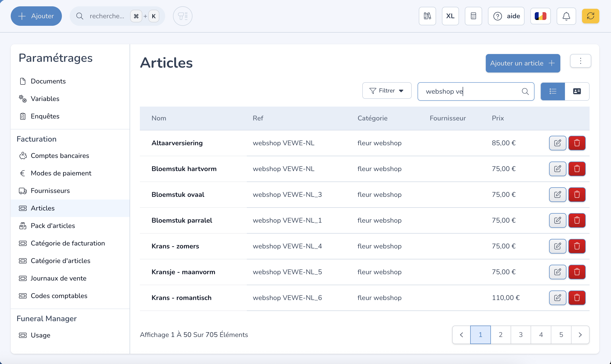Click the yellow refresh sync button
This screenshot has width=611, height=364.
(x=590, y=16)
